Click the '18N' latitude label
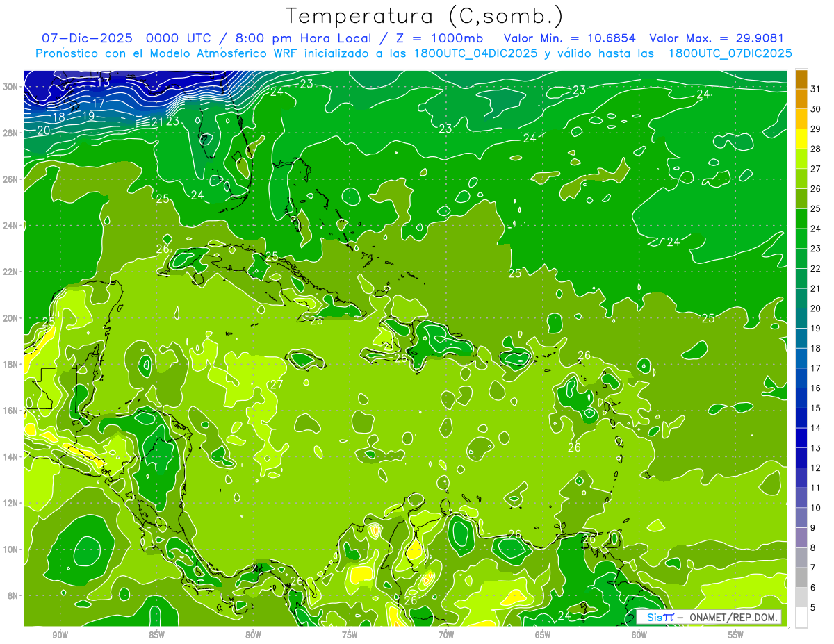 [12, 365]
